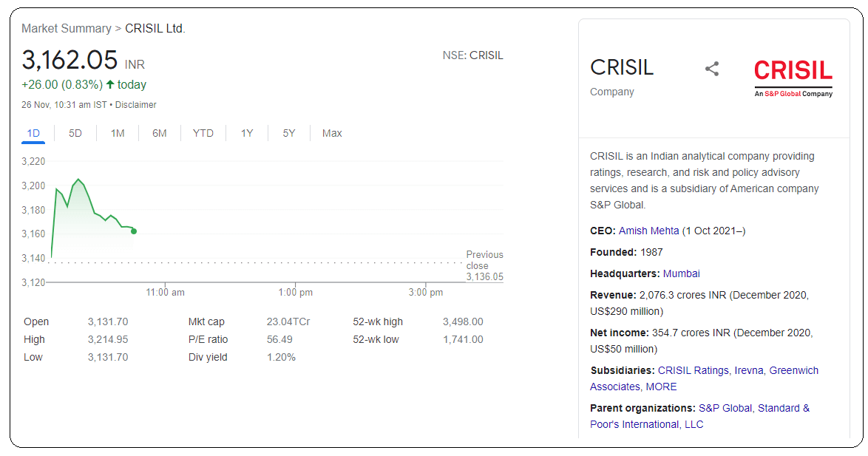The width and height of the screenshot is (868, 456).
Task: Open the Disclaimer link
Action: (135, 105)
